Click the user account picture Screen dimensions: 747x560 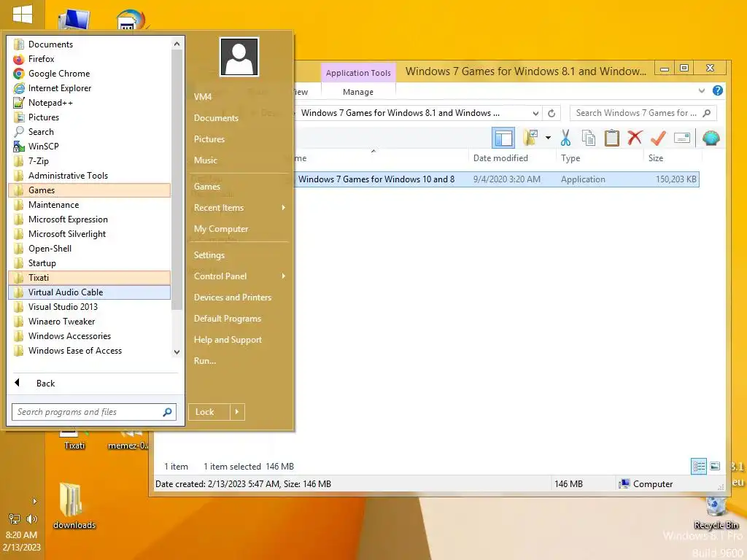tap(239, 57)
